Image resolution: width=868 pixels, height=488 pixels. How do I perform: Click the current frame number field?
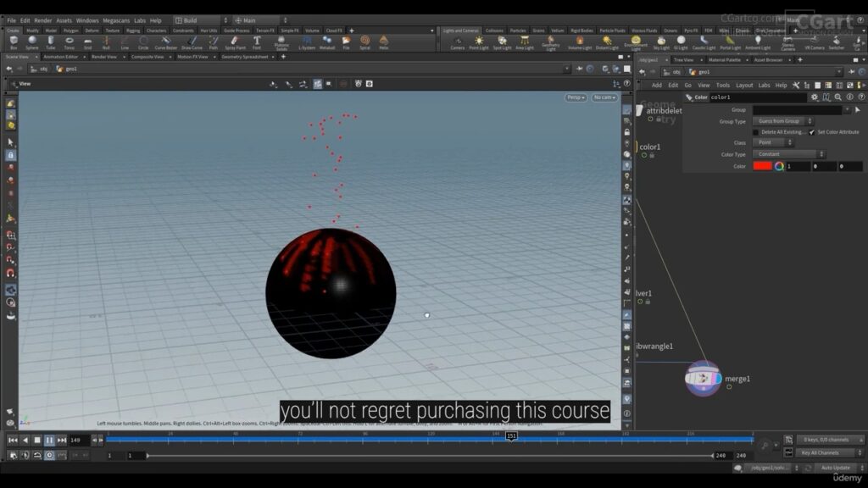pos(79,441)
